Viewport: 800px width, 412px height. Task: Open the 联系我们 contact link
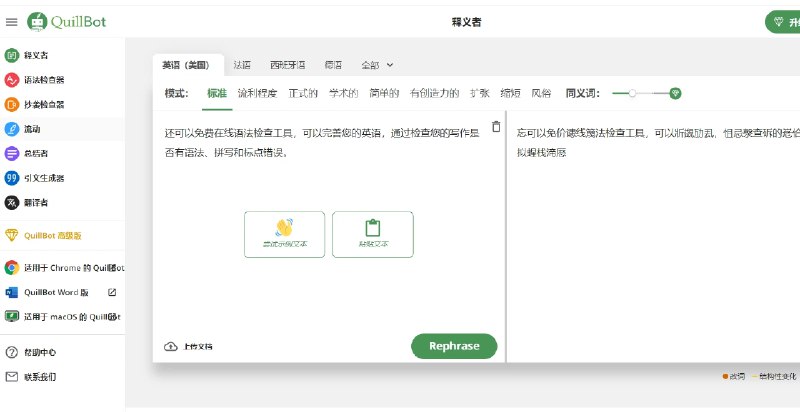(x=40, y=377)
